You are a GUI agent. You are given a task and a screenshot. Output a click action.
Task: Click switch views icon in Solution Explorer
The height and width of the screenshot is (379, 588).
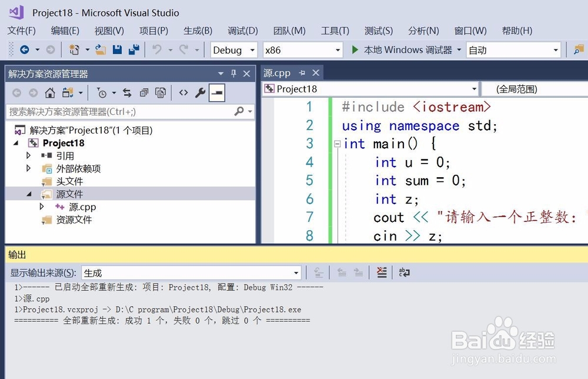coord(68,92)
